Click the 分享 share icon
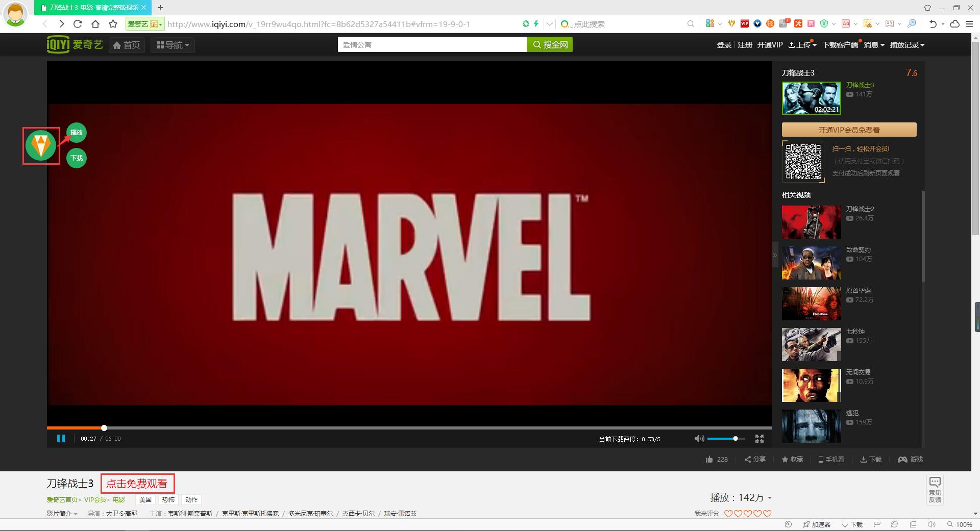The image size is (980, 531). pos(748,460)
